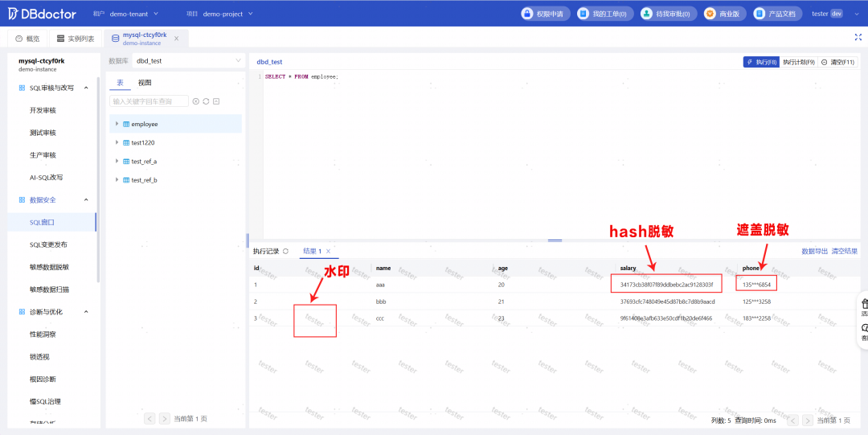Close the mysql-ctcyf0rk instance tab
Screen dimensions: 868x435
[x=176, y=39]
